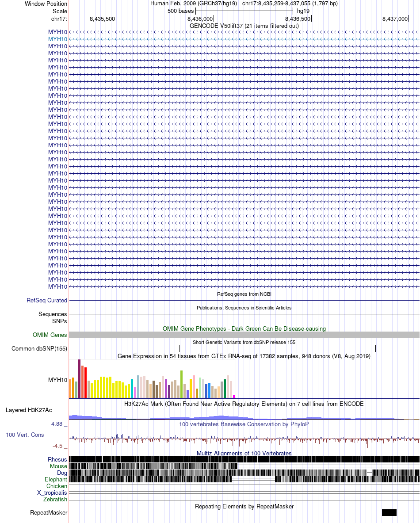Click MYH10 label beside GTEx bar chart
The width and height of the screenshot is (420, 523).
(57, 380)
